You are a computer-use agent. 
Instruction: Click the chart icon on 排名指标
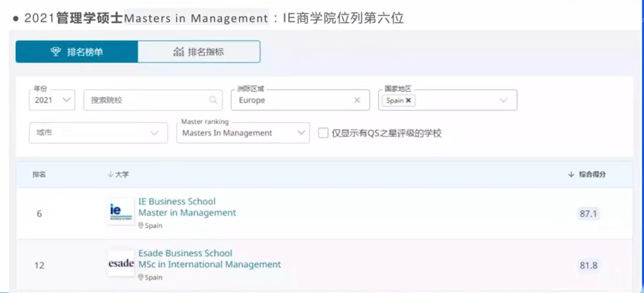(x=178, y=52)
